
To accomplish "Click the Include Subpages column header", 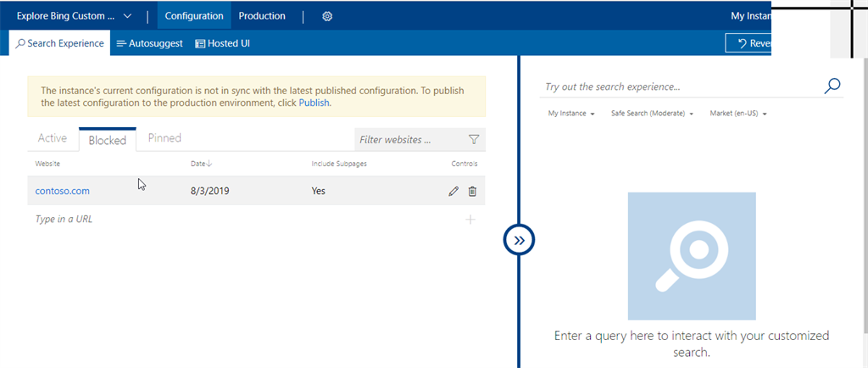I will tap(339, 164).
